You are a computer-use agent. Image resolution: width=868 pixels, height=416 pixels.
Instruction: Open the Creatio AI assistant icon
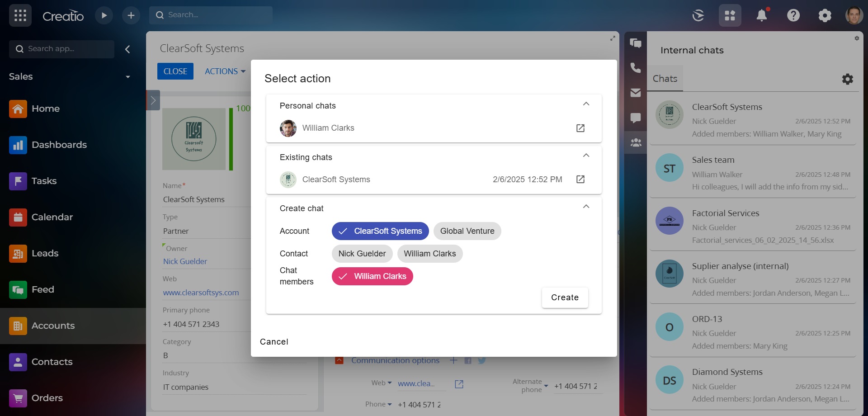(x=698, y=15)
